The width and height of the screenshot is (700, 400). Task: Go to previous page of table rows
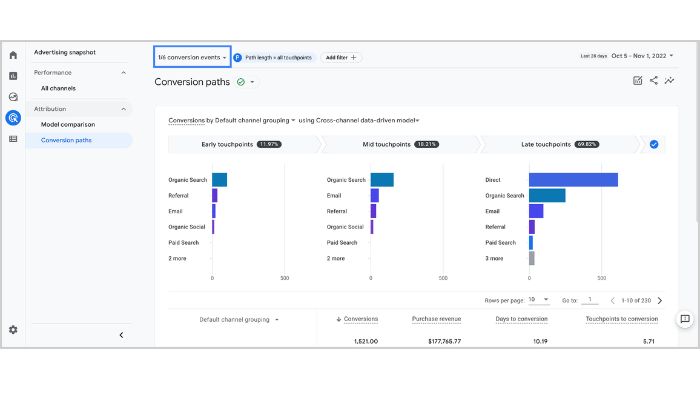[x=612, y=300]
